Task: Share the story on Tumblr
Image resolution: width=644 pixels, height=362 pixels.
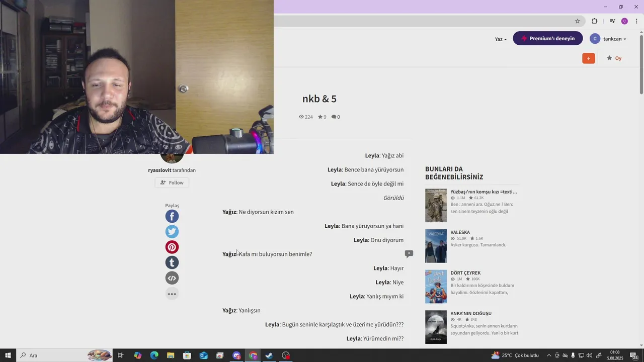Action: click(x=172, y=262)
